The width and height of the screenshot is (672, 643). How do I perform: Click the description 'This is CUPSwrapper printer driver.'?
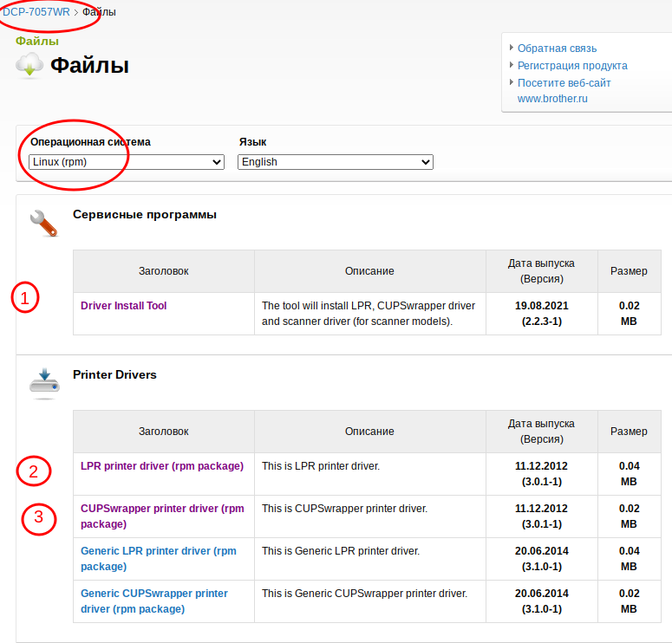(344, 508)
